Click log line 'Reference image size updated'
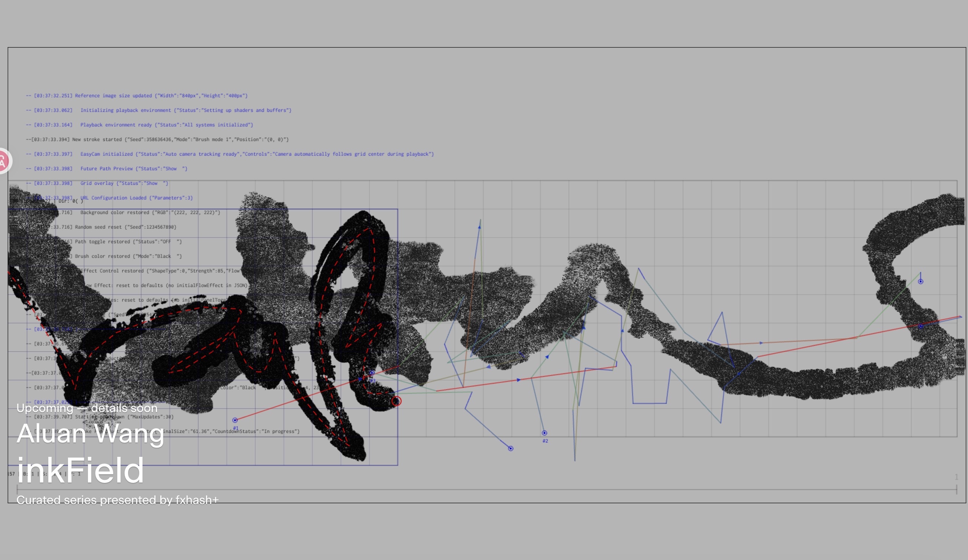Image resolution: width=968 pixels, height=560 pixels. coord(137,96)
